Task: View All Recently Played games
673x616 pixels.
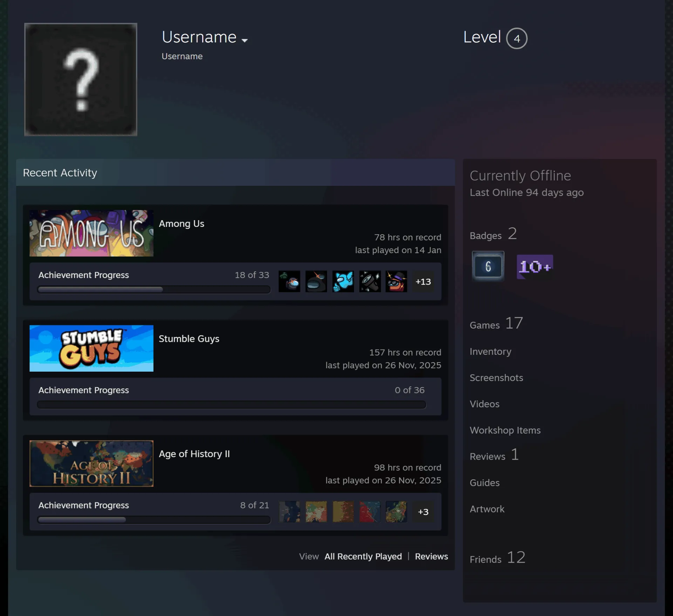Action: (363, 556)
